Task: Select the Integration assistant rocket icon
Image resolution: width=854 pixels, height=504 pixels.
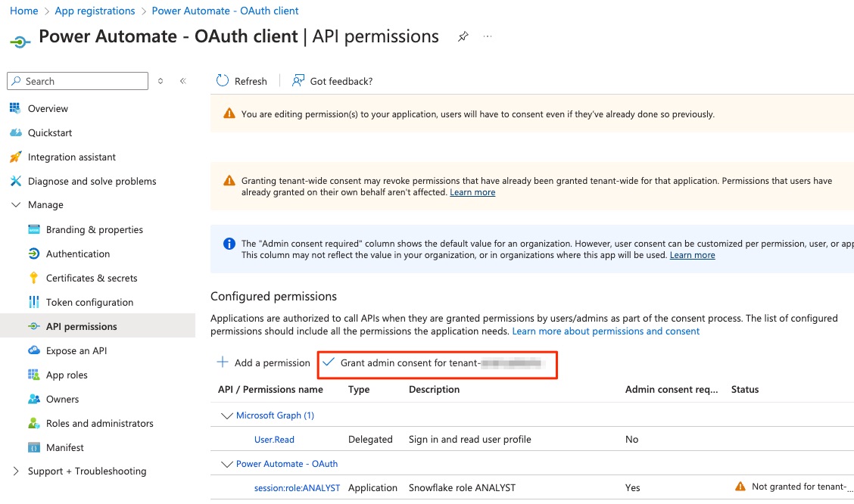Action: point(16,157)
